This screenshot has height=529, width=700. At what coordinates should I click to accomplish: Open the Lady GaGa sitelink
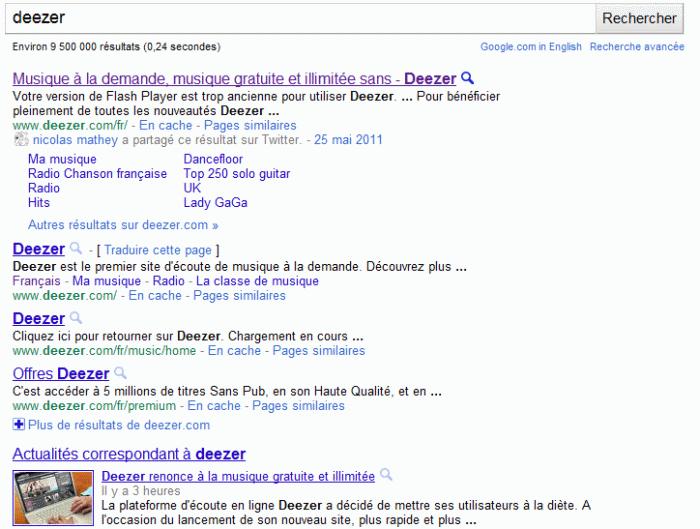click(215, 202)
